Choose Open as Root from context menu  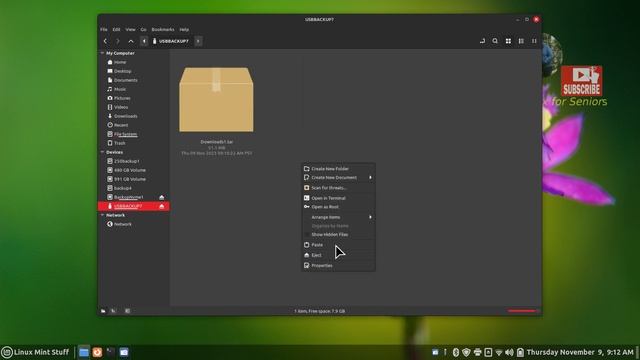pos(338,207)
